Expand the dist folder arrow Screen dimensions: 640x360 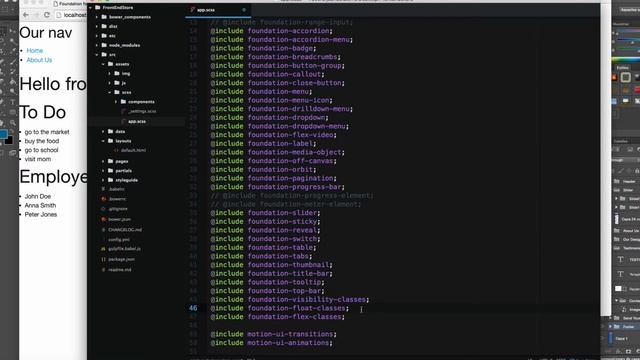tap(97, 27)
